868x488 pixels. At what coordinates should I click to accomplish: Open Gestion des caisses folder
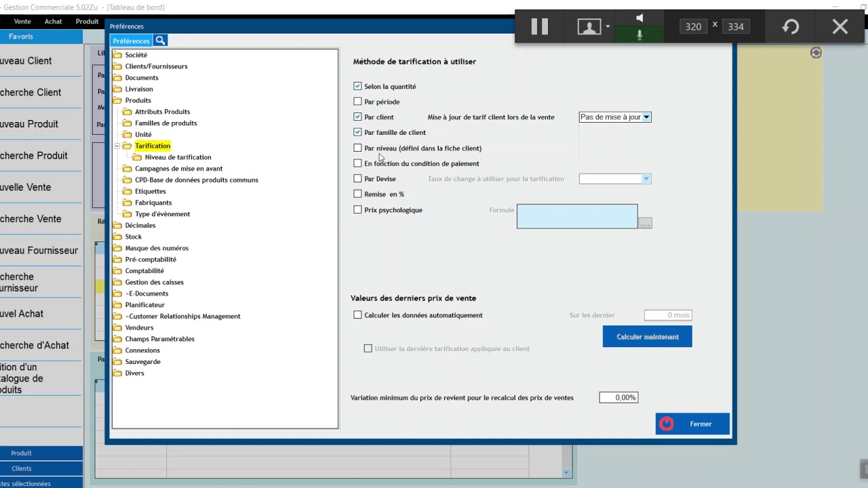[x=154, y=283]
